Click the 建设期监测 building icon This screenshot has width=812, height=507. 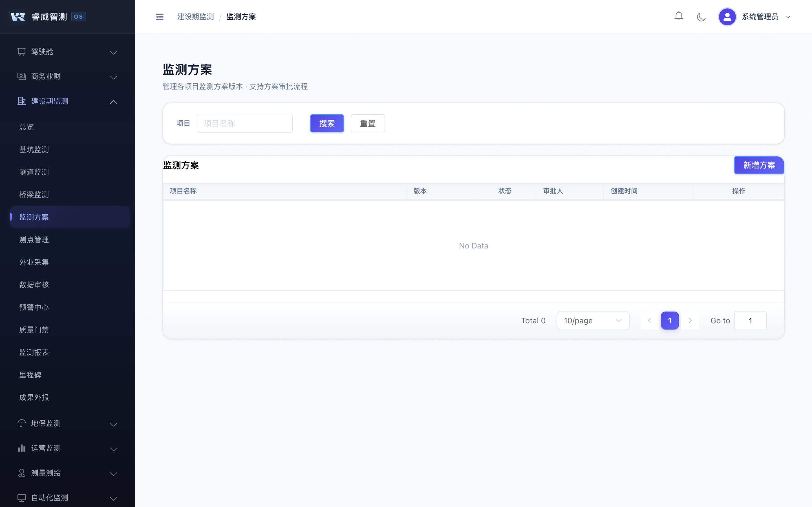pyautogui.click(x=21, y=101)
